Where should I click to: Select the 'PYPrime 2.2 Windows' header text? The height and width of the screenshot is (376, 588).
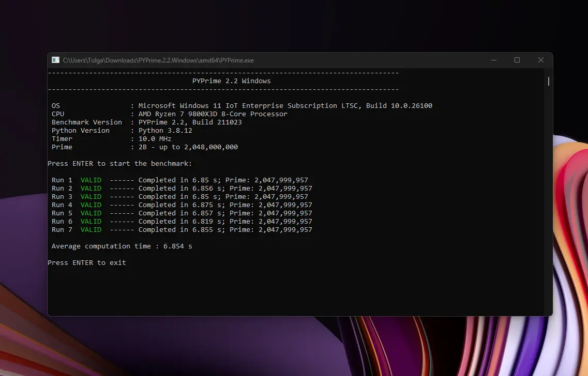[x=231, y=81]
